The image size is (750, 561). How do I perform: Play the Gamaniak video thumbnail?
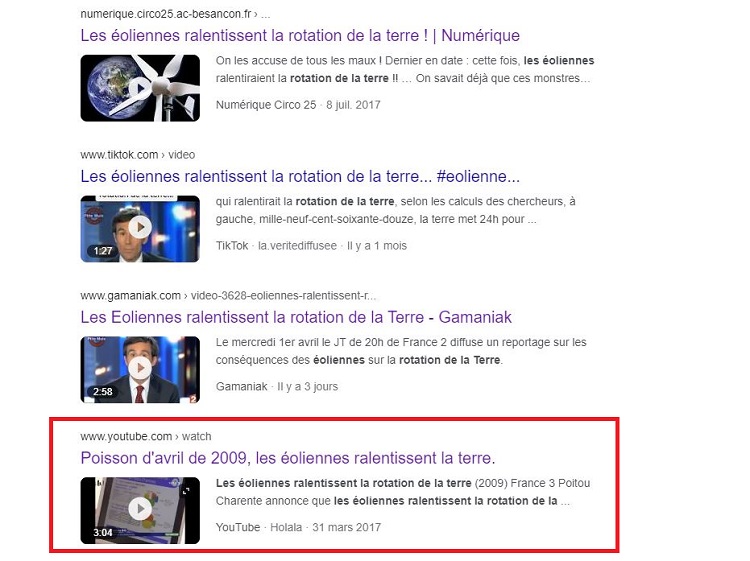pyautogui.click(x=140, y=369)
